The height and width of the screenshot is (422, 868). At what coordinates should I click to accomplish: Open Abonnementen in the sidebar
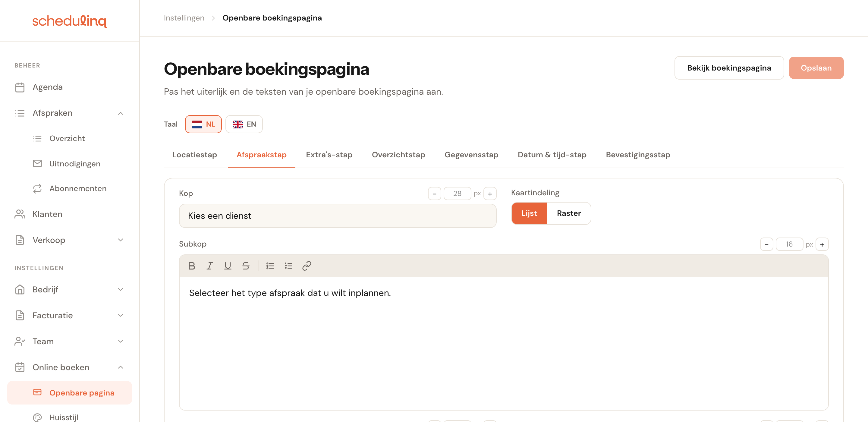[x=69, y=188]
